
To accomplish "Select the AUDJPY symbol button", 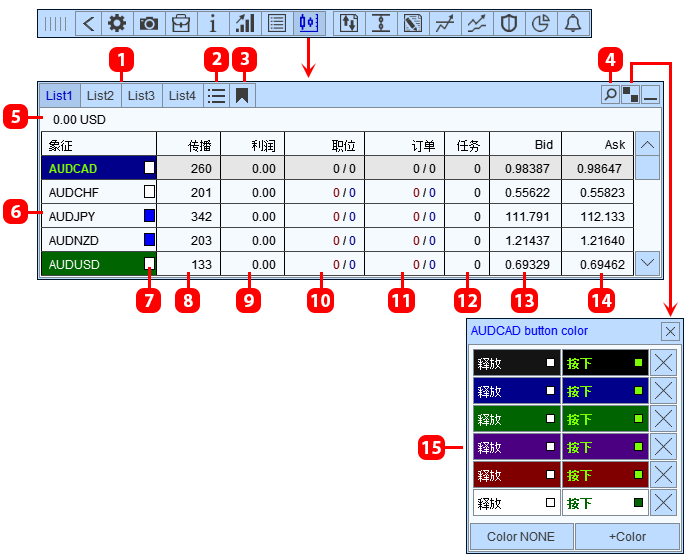I will [99, 216].
